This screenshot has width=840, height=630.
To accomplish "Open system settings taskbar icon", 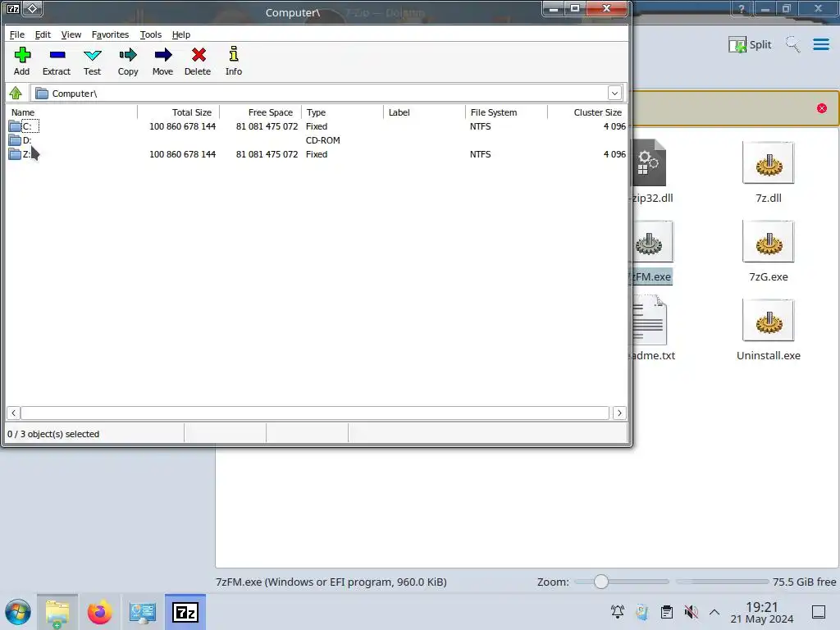I will click(143, 612).
